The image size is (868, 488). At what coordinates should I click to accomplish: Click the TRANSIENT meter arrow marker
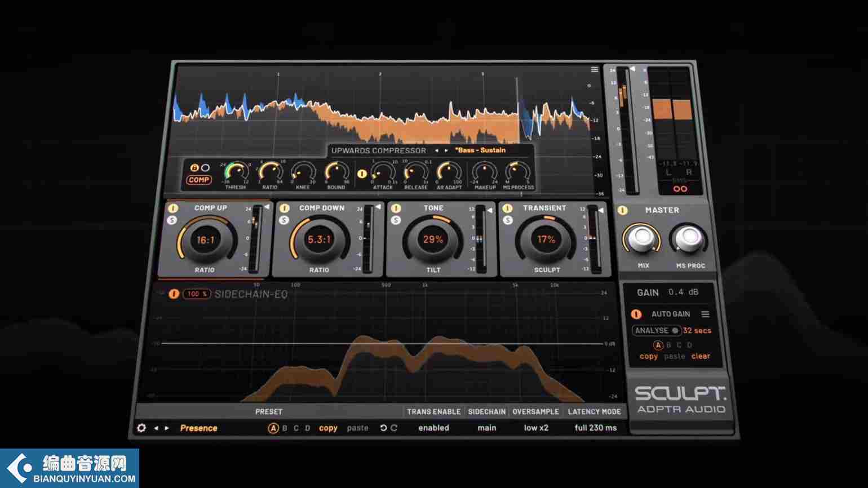pyautogui.click(x=601, y=210)
